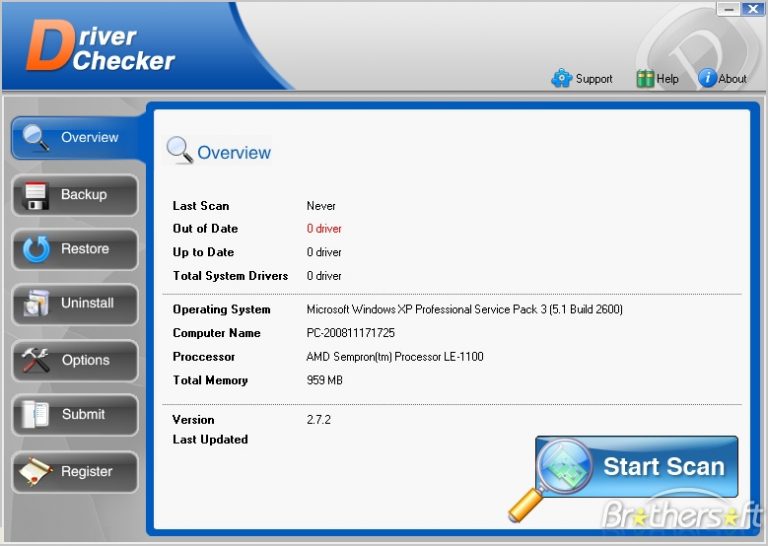Click the Uninstall trash bin icon
Viewport: 768px width, 546px height.
coord(37,304)
